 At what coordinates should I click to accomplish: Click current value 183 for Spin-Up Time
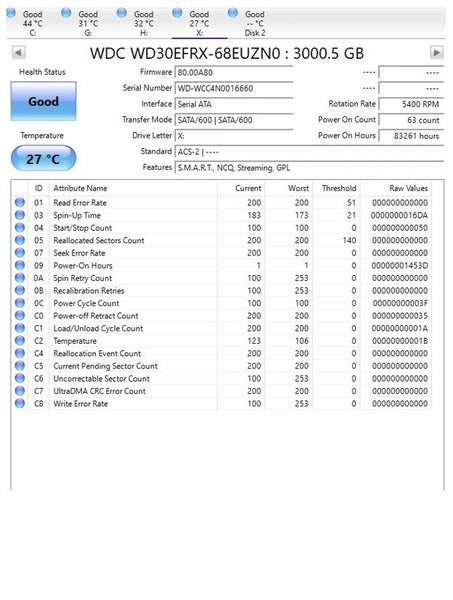254,215
